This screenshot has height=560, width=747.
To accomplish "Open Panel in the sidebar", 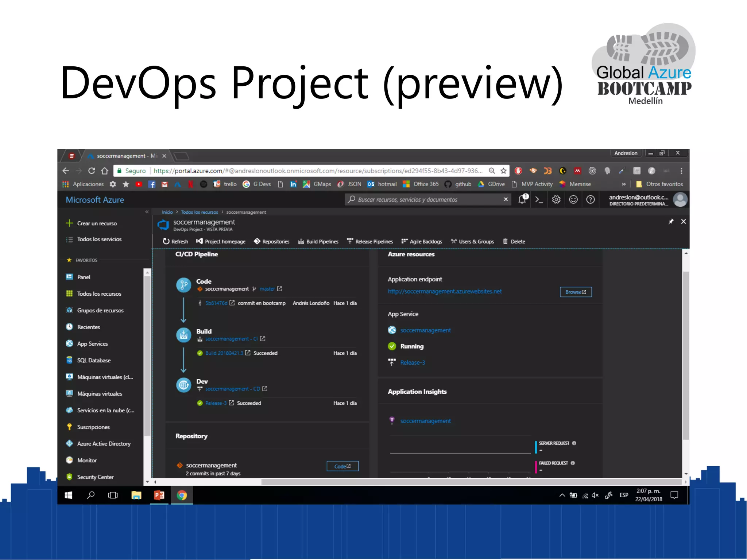I will click(78, 277).
